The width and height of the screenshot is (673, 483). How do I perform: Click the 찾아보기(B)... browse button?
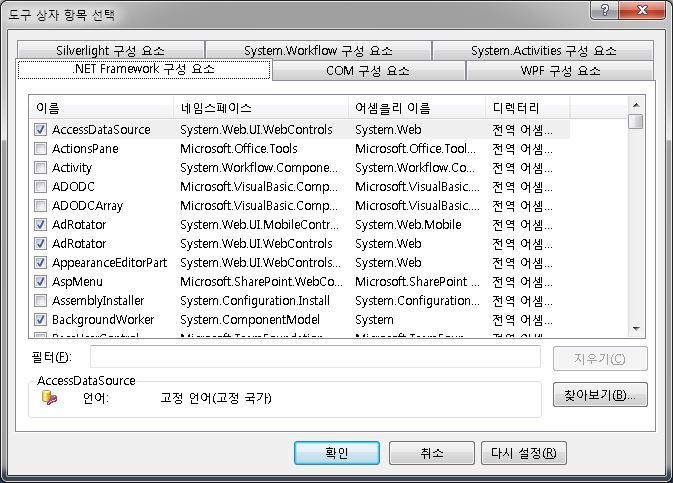[600, 395]
